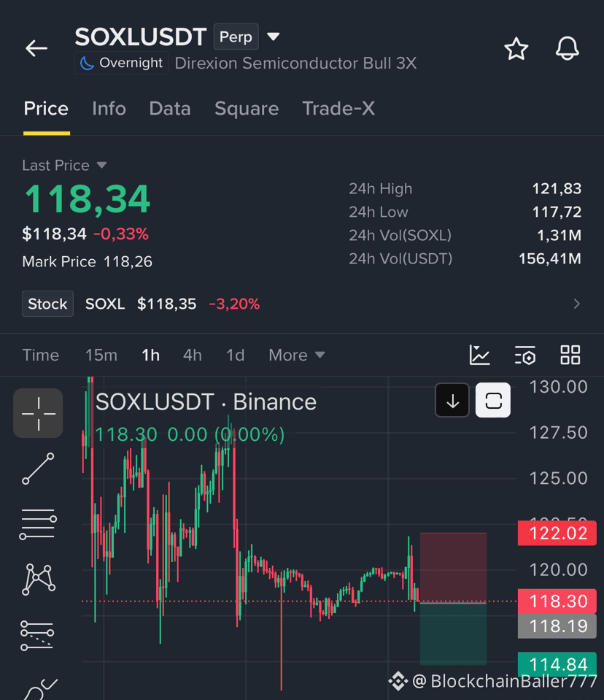Expand the SOXLUSDT Perp pair dropdown arrow
This screenshot has width=604, height=700.
click(273, 36)
